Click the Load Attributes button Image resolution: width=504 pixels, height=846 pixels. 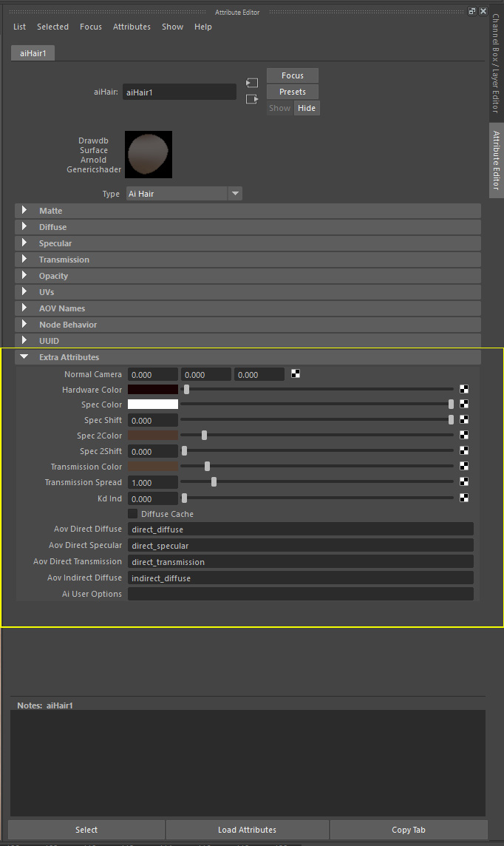pos(247,830)
